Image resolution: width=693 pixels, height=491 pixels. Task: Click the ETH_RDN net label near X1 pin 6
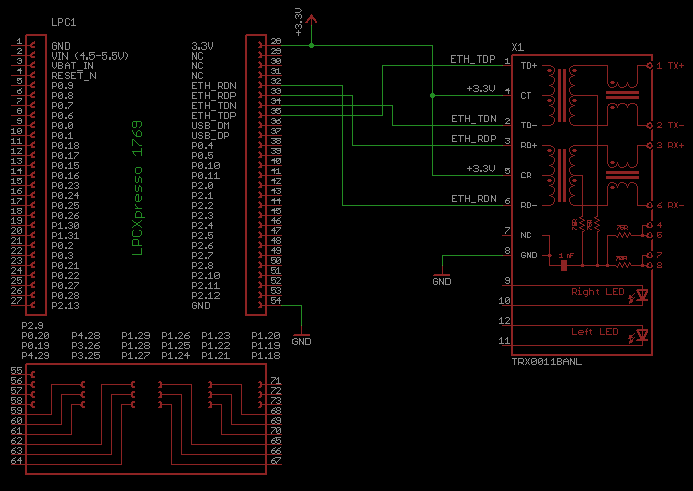click(473, 198)
